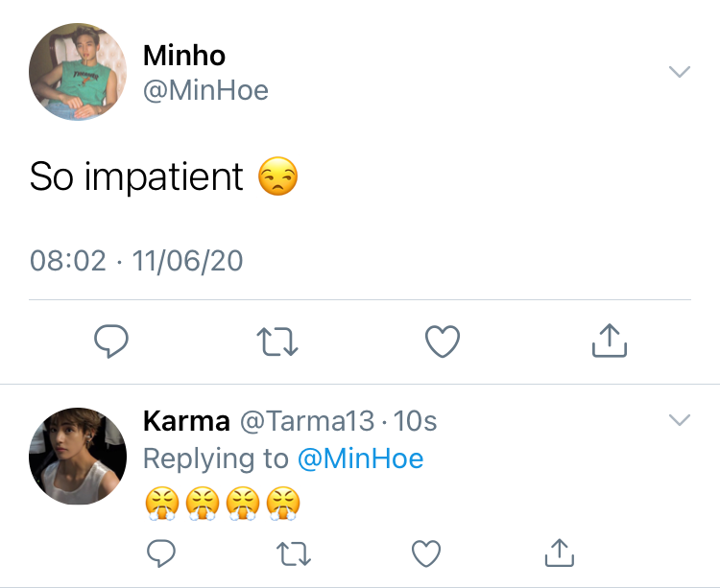
Task: Reply to Karma's tweet
Action: pyautogui.click(x=160, y=553)
